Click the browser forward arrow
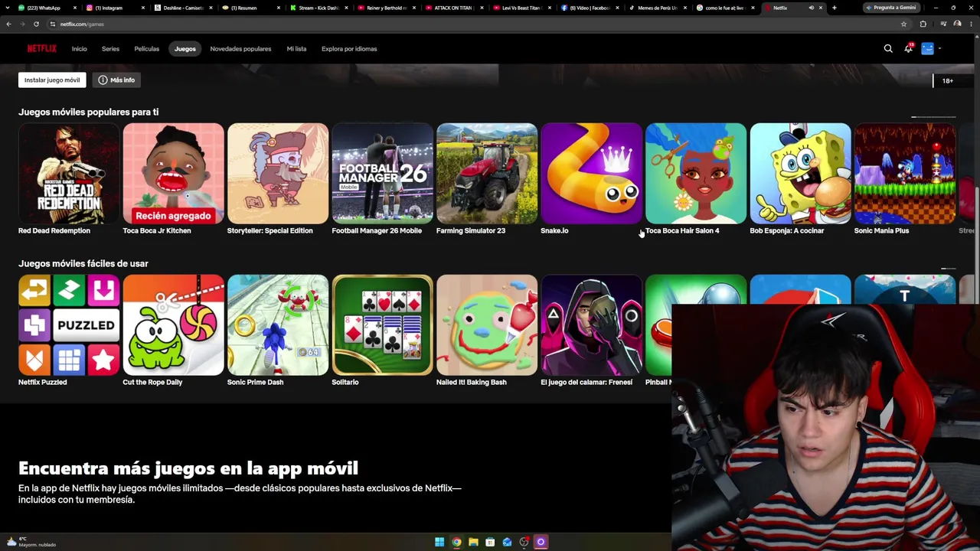 pyautogui.click(x=22, y=24)
